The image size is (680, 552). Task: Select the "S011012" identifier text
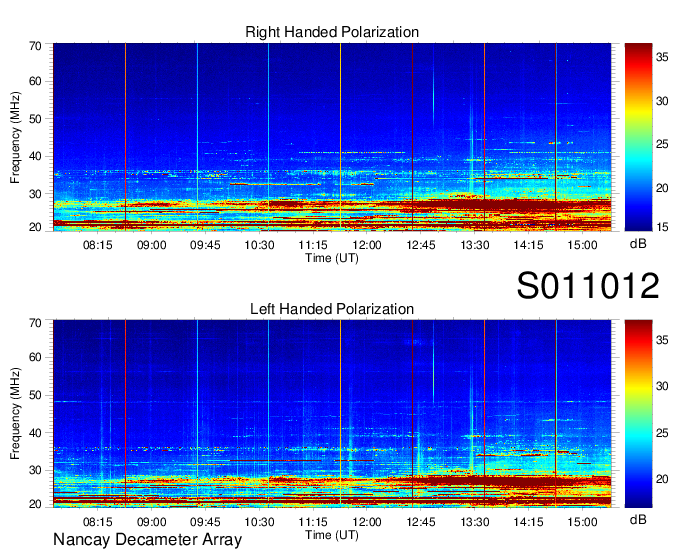pos(588,286)
